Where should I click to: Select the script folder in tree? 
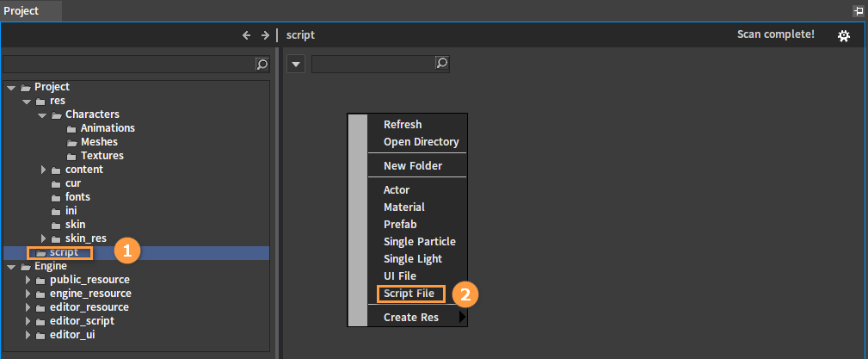[63, 252]
